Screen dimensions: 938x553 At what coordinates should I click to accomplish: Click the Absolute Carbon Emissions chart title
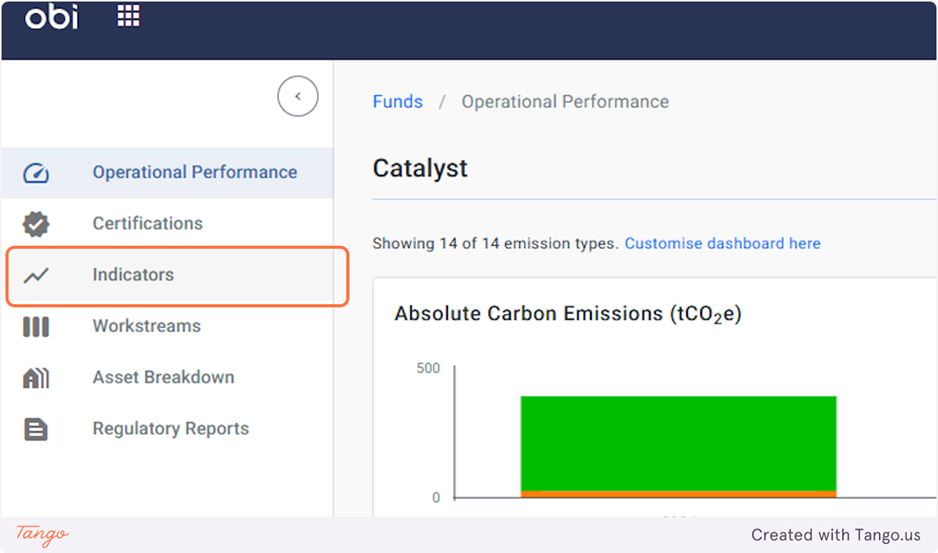click(x=567, y=314)
